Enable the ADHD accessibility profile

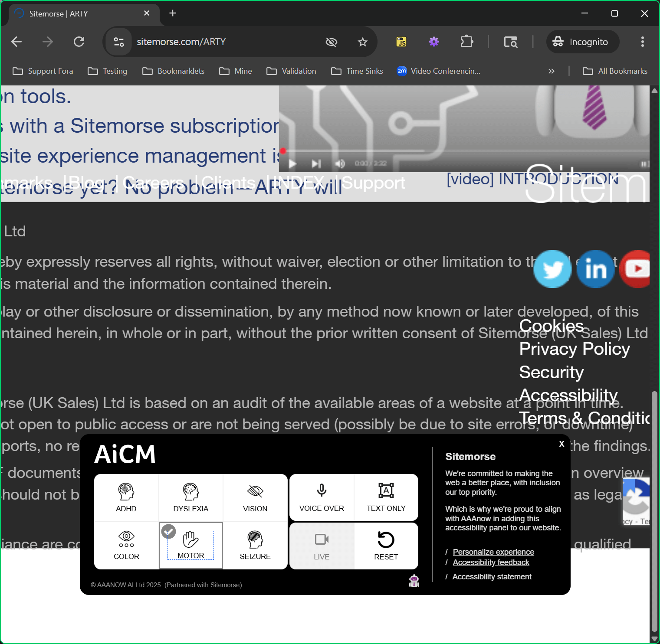coord(126,498)
